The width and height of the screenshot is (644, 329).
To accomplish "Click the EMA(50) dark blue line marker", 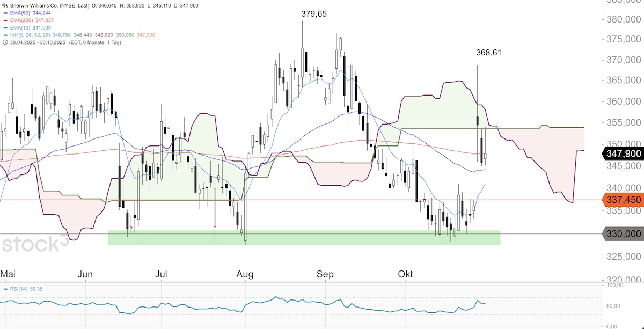I will pyautogui.click(x=5, y=12).
